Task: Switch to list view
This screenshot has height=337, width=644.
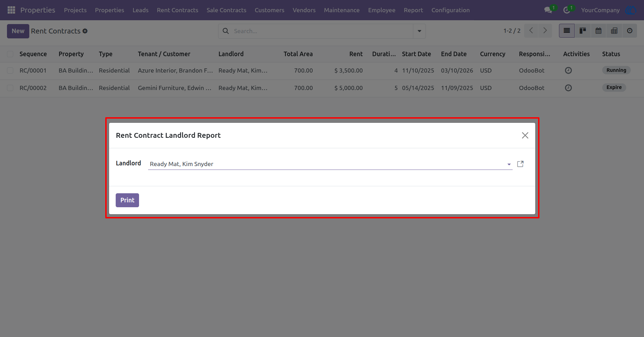Action: pyautogui.click(x=567, y=31)
